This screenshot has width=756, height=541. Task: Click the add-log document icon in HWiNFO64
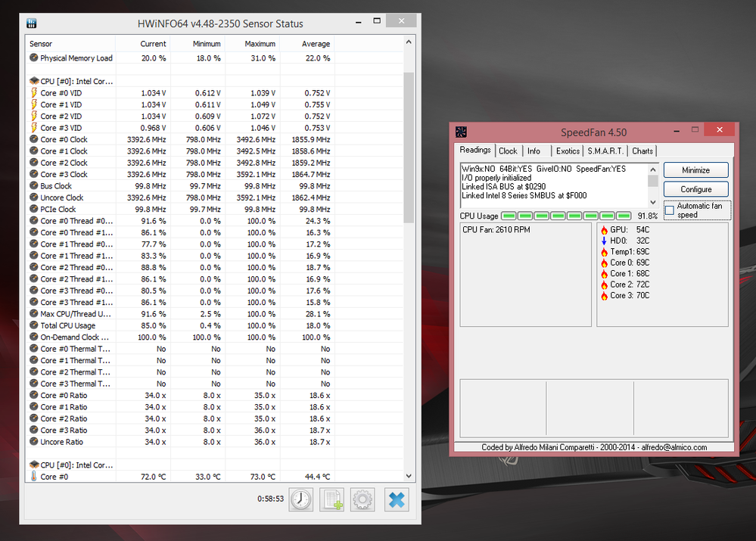tap(331, 499)
